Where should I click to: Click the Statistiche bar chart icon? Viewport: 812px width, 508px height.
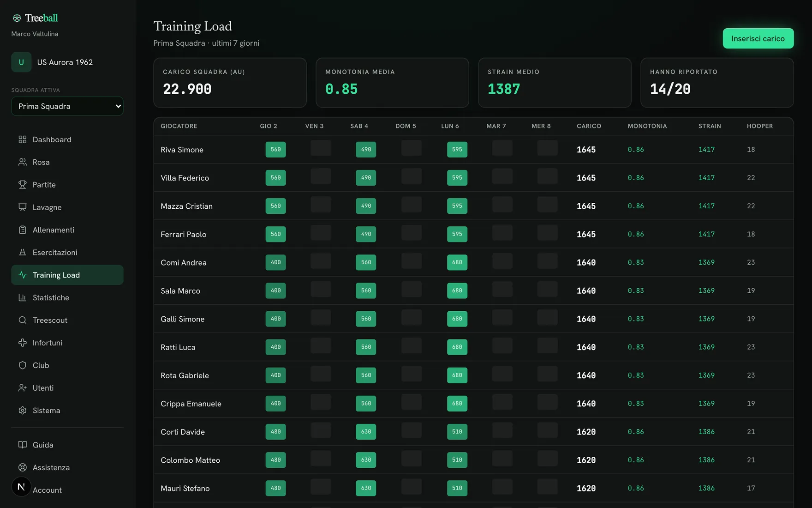point(22,298)
